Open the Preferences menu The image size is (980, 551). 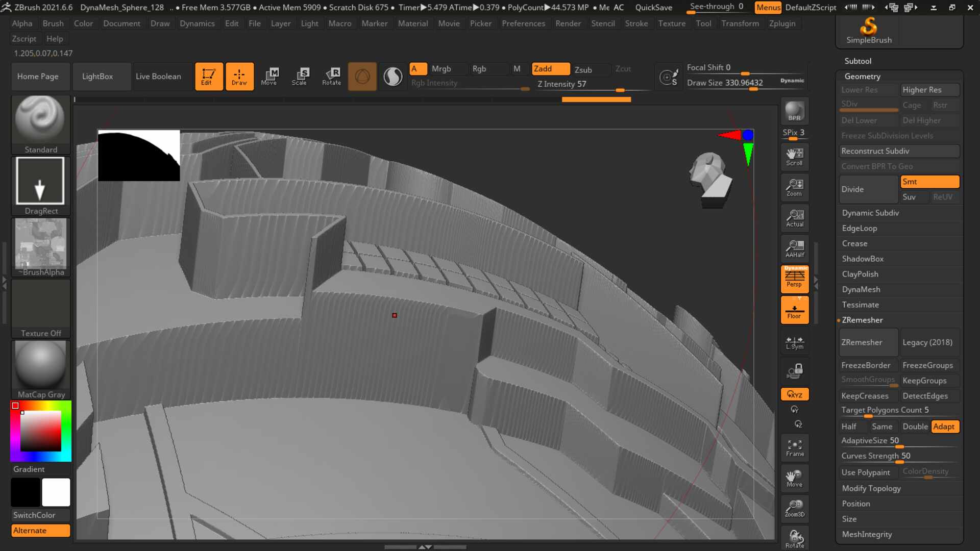[x=523, y=23]
